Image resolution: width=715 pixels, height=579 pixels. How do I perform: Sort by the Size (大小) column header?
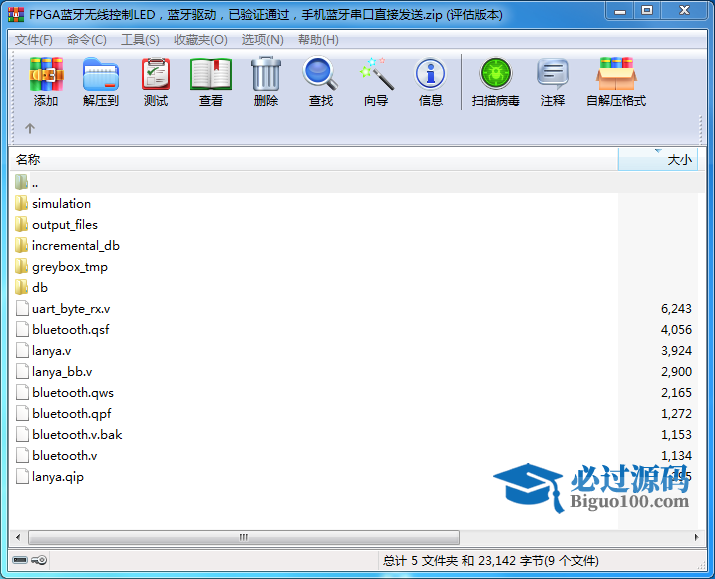pyautogui.click(x=658, y=160)
